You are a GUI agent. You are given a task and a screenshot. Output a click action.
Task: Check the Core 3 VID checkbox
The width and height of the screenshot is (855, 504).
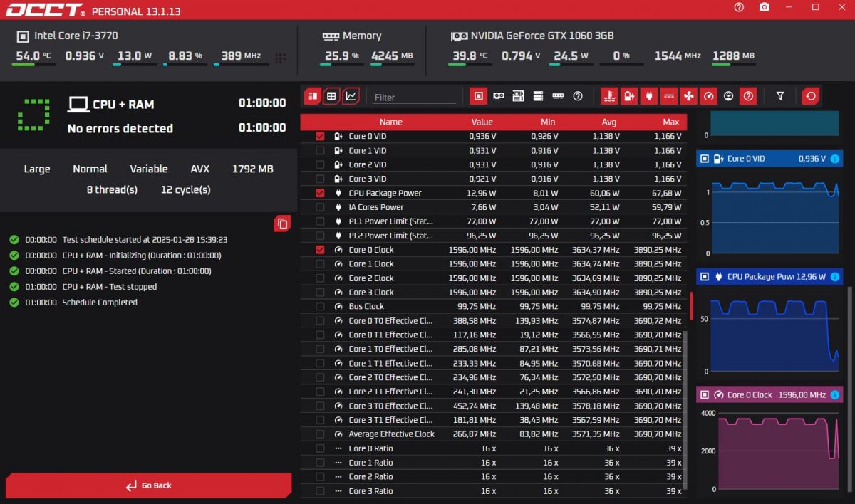click(320, 179)
